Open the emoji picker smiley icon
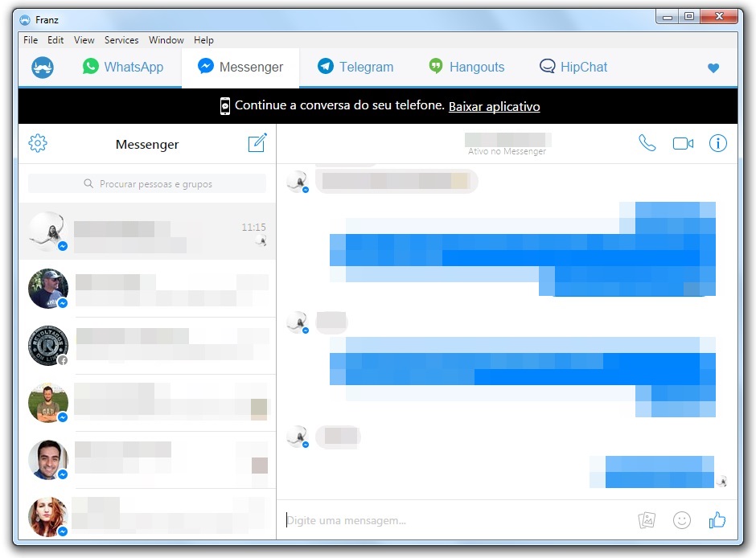The width and height of the screenshot is (756, 558). pos(682,520)
